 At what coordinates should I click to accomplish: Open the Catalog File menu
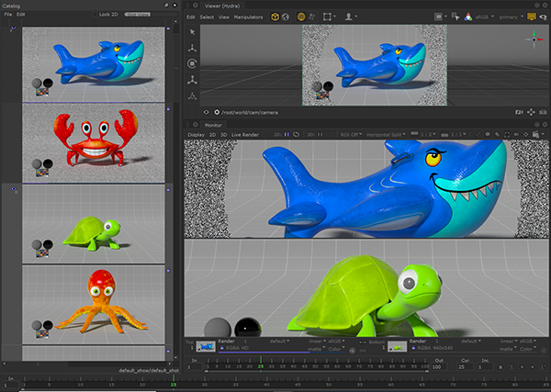[6, 15]
